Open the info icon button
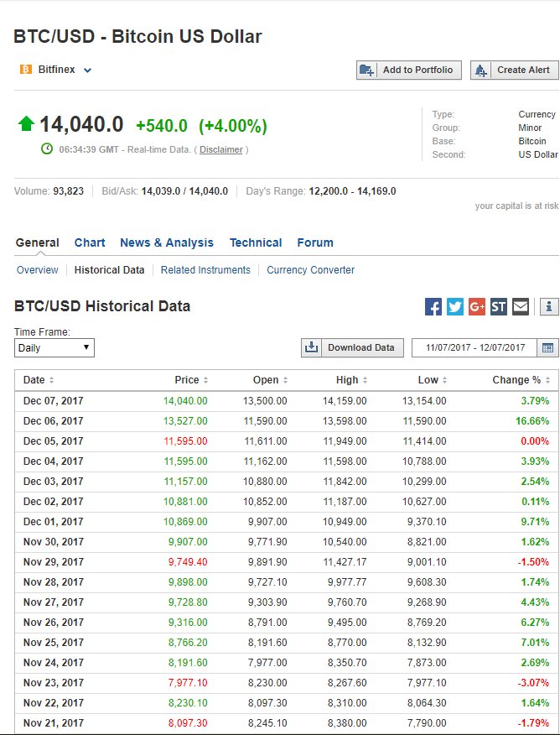The height and width of the screenshot is (735, 560). pyautogui.click(x=549, y=307)
